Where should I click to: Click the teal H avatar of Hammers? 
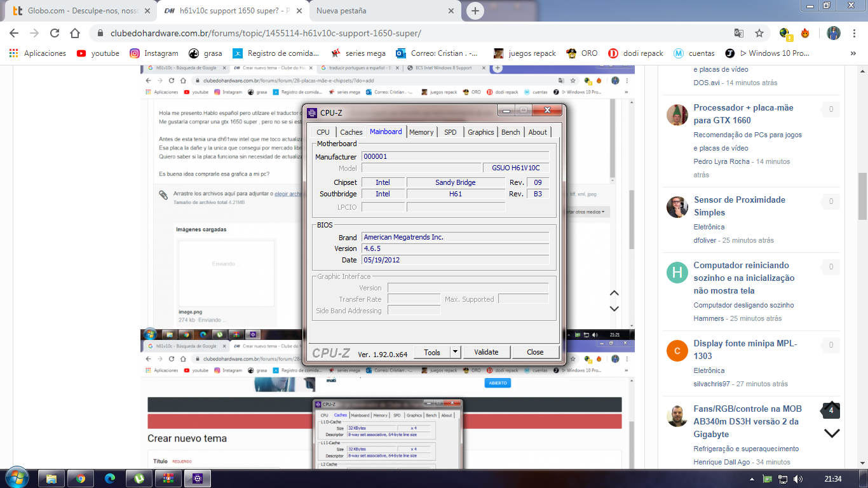pos(677,273)
